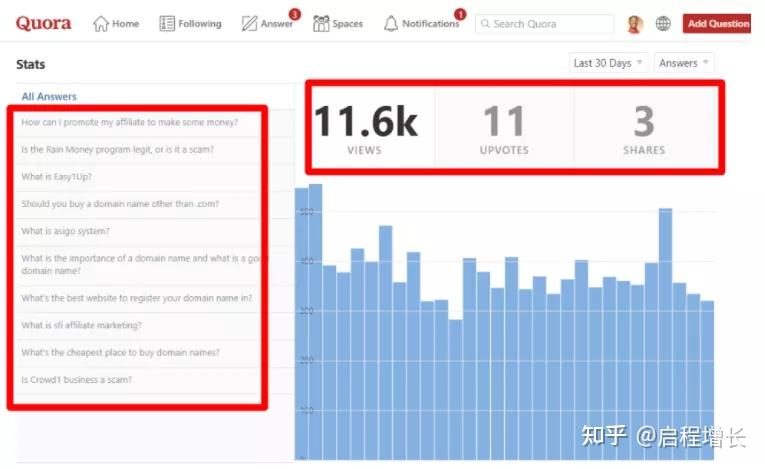The image size is (765, 469).
Task: Open the Notifications bell icon
Action: click(391, 23)
